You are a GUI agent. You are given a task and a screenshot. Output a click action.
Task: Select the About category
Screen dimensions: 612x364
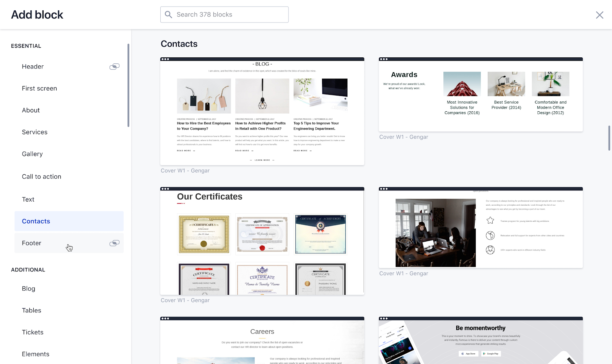point(69,110)
